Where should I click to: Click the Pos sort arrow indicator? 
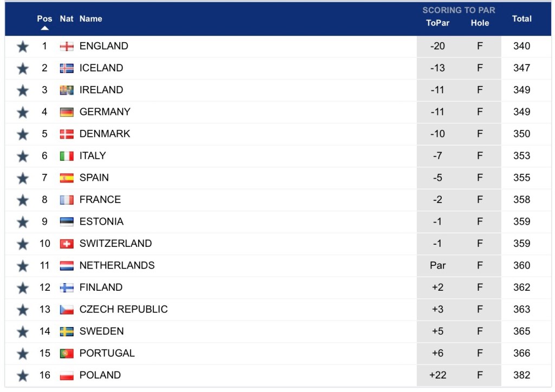point(44,28)
